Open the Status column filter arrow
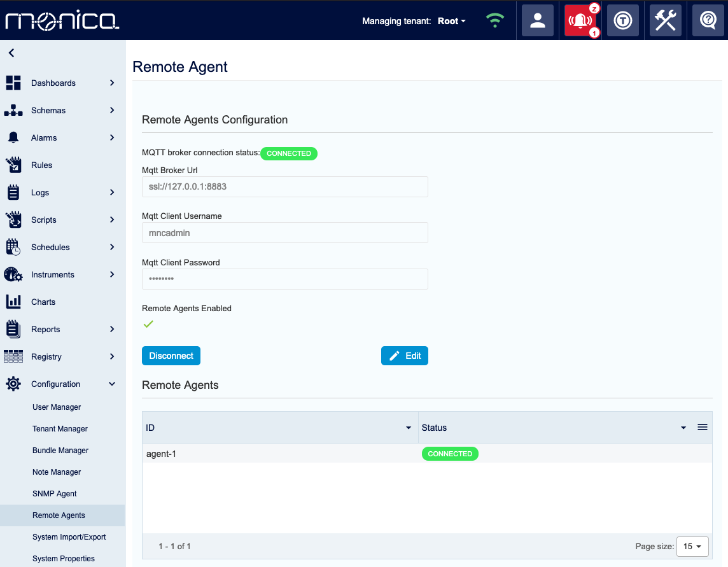 (x=683, y=427)
